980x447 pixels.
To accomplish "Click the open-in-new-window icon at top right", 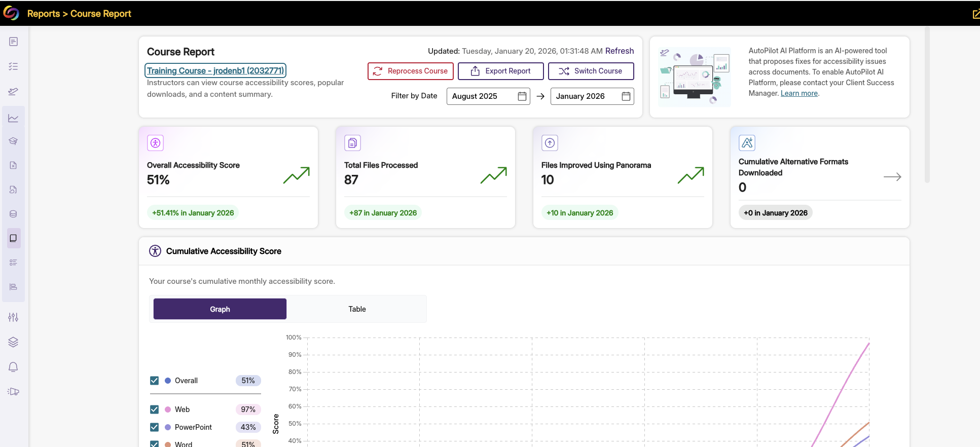I will [975, 14].
